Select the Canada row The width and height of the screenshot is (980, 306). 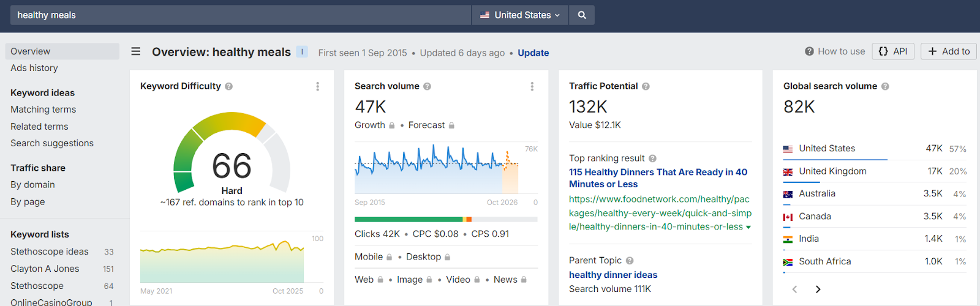875,217
